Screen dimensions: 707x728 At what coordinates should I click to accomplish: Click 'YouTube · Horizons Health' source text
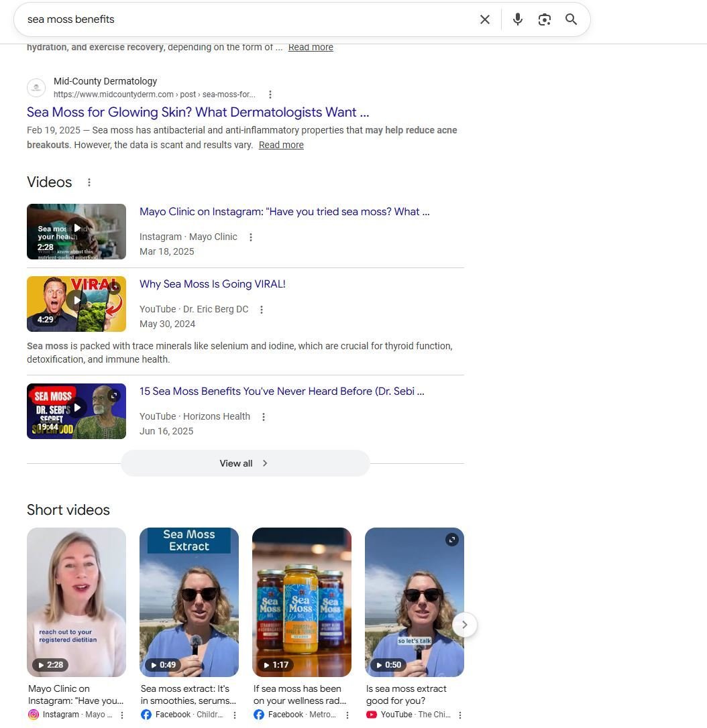pos(195,416)
